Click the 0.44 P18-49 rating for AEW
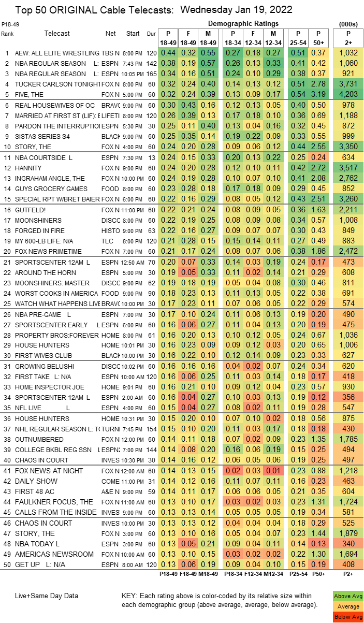This screenshot has height=623, width=364. pos(168,53)
